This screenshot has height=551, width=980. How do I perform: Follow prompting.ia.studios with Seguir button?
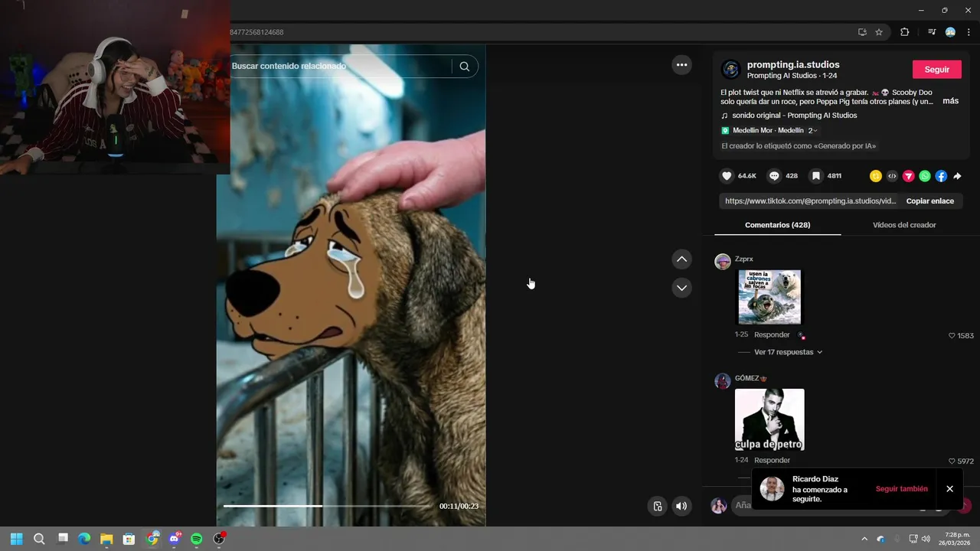point(937,69)
